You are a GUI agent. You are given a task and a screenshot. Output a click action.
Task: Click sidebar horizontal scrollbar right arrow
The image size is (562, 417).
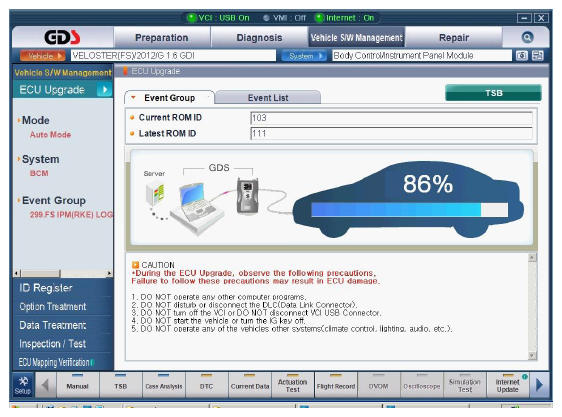[109, 273]
